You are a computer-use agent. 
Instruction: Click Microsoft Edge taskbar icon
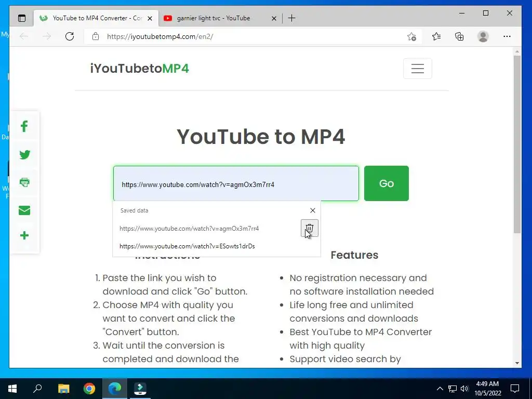(115, 389)
